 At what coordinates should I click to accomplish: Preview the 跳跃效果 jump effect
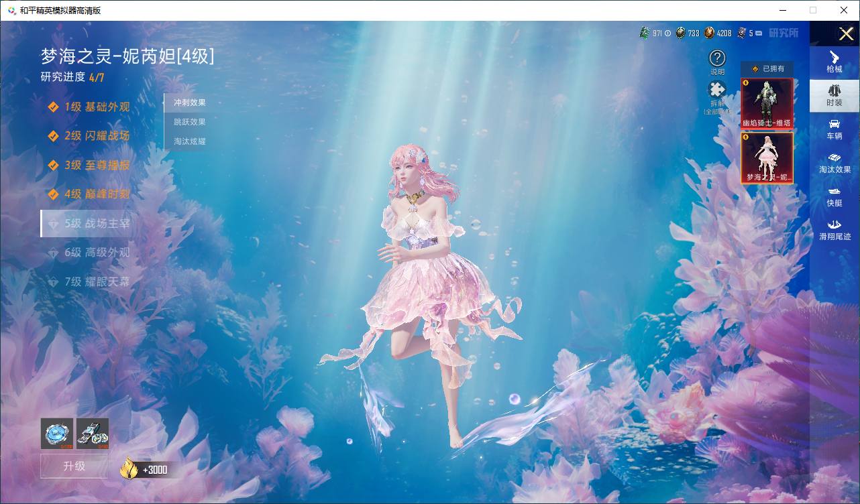tap(190, 122)
